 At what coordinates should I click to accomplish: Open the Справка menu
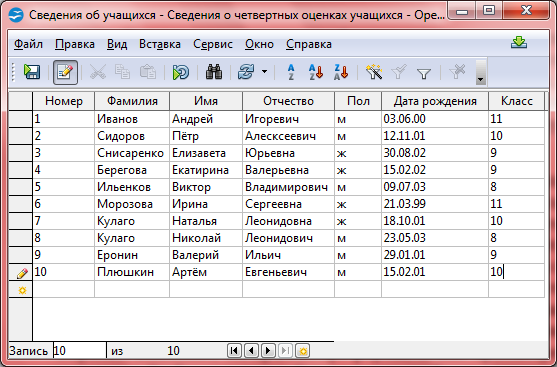[309, 44]
